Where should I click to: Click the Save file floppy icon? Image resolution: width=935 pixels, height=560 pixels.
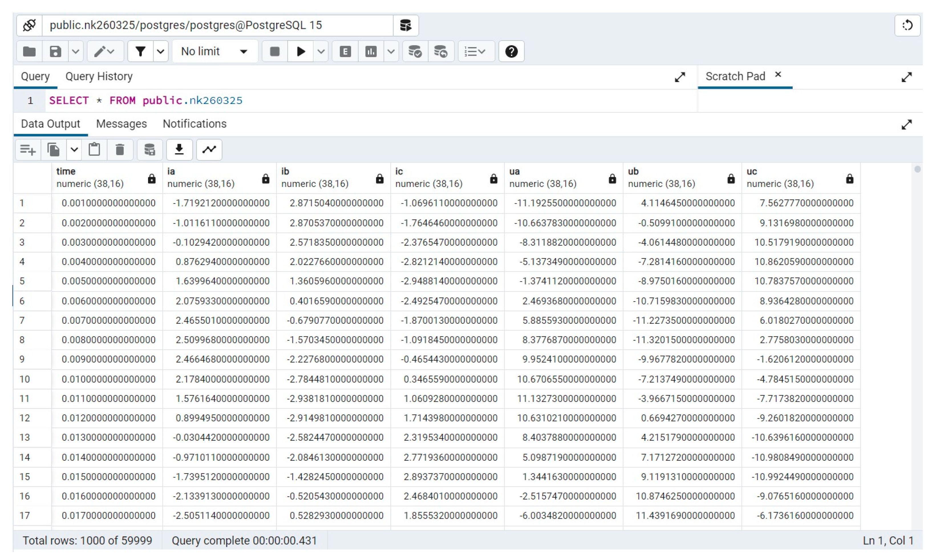coord(55,51)
